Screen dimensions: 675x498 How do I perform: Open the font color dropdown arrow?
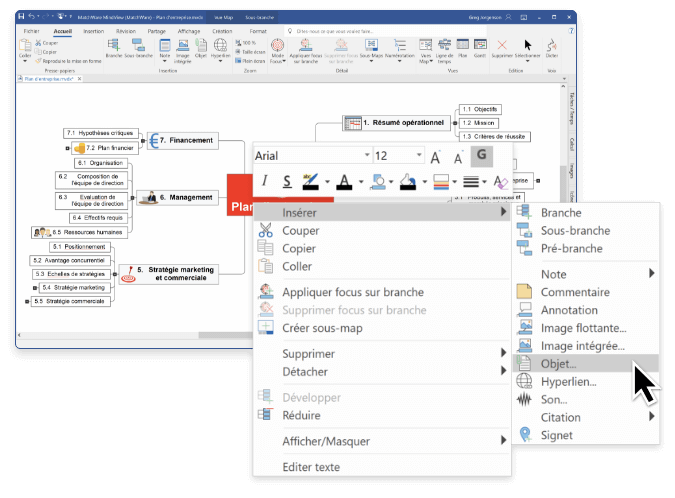tap(361, 182)
